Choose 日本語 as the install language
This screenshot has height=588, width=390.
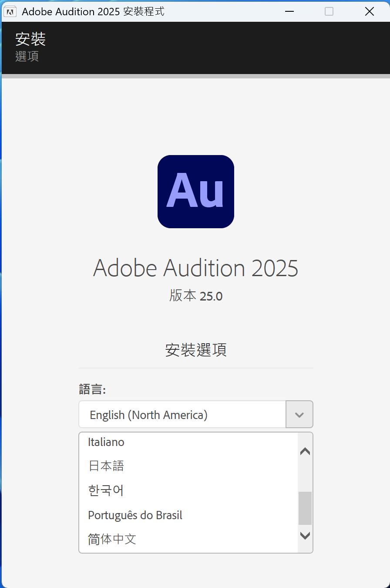pyautogui.click(x=106, y=466)
